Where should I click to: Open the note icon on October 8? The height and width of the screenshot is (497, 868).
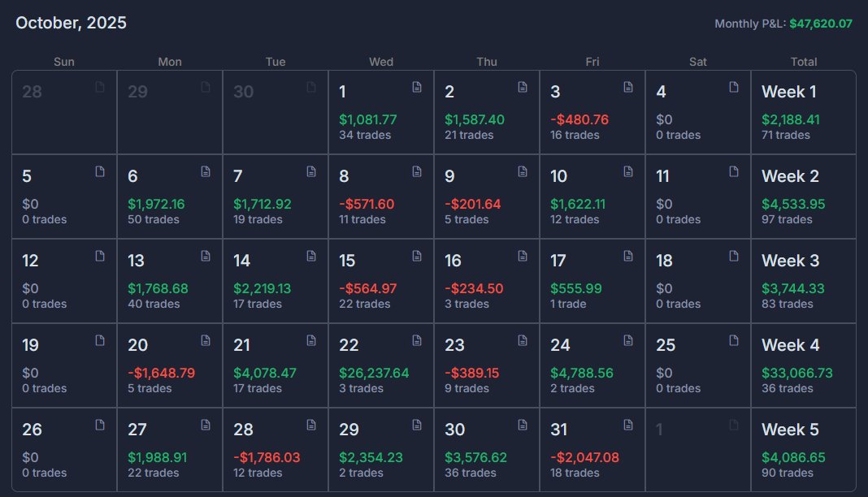[417, 171]
